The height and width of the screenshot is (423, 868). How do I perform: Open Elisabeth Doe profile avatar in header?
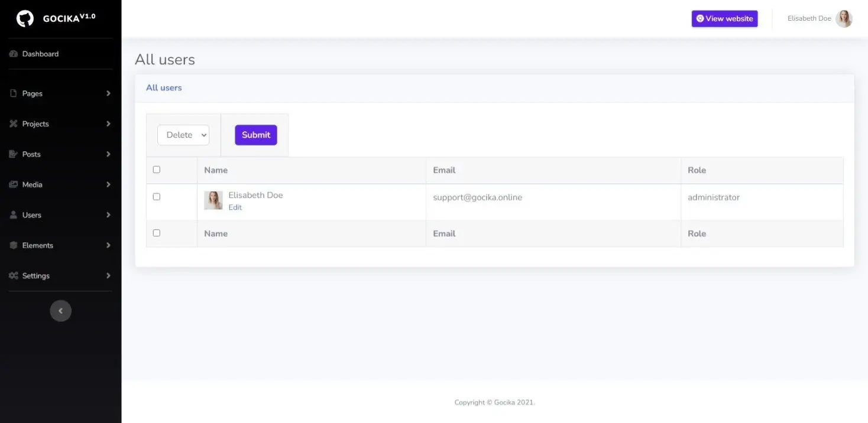pyautogui.click(x=844, y=18)
